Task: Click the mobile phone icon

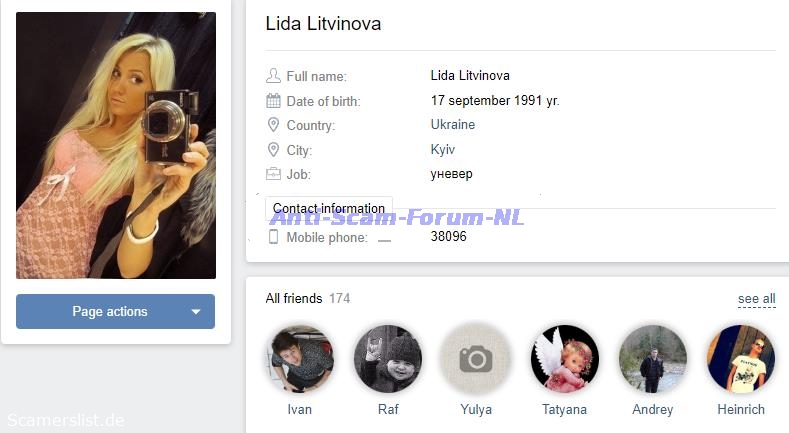Action: pyautogui.click(x=273, y=237)
